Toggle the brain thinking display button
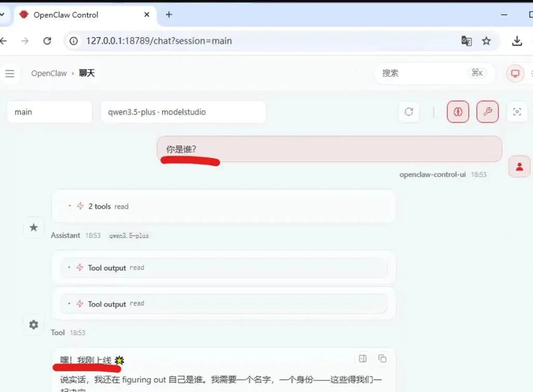 458,112
